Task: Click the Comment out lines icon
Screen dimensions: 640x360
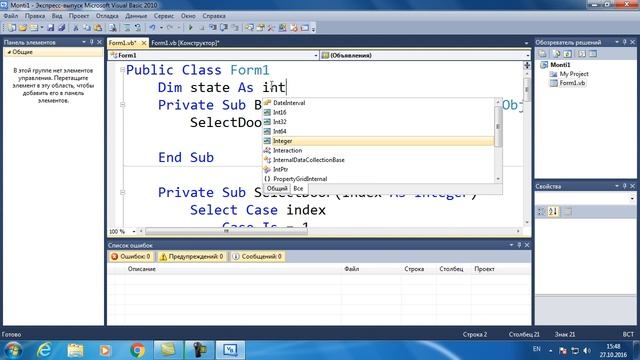Action: [x=127, y=28]
